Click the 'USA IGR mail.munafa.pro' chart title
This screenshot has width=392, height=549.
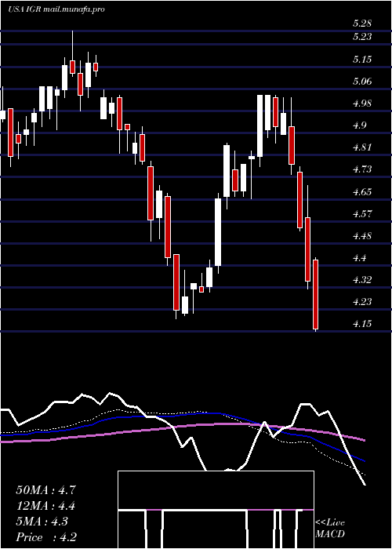(x=56, y=9)
